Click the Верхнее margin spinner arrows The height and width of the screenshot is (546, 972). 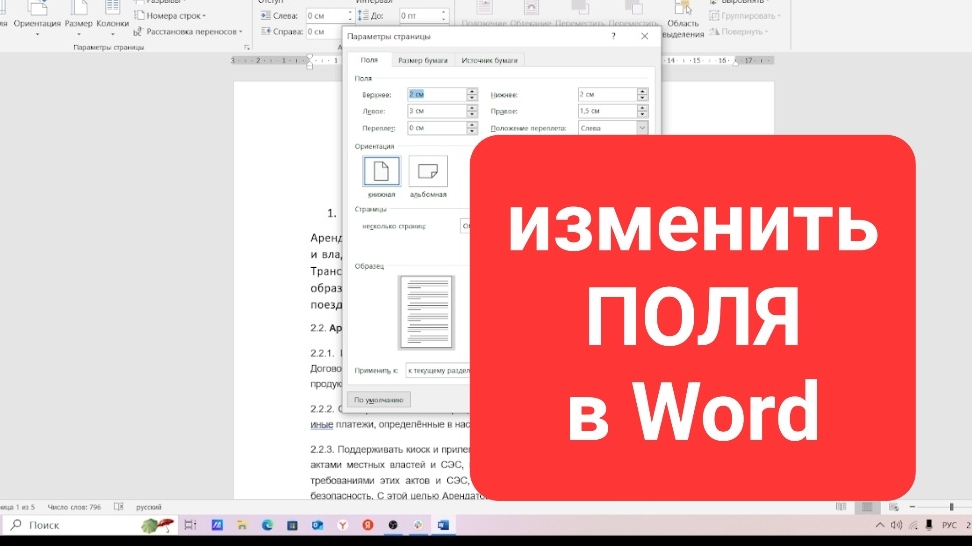coord(472,94)
